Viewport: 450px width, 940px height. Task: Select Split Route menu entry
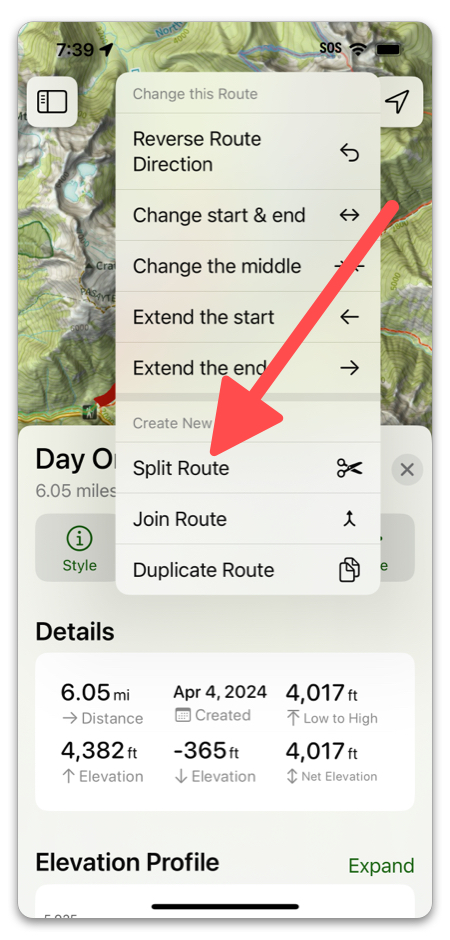[x=247, y=468]
